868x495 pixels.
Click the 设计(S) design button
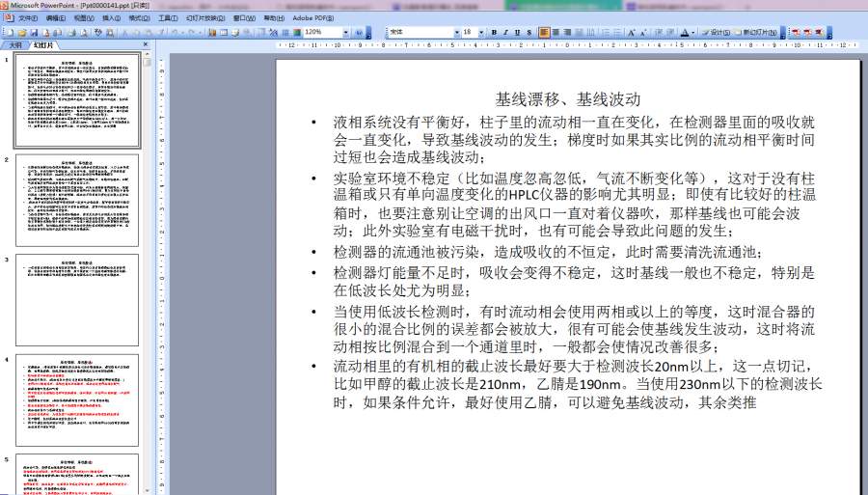tap(716, 33)
